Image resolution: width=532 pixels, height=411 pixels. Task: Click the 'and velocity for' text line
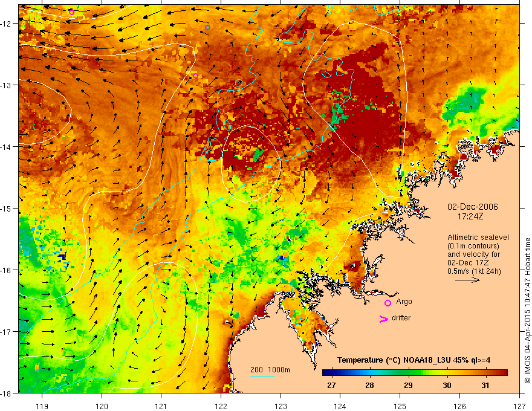[473, 254]
